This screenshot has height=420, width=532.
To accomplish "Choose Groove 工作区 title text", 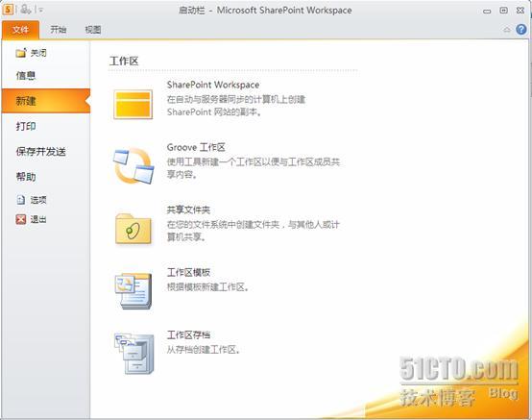I will point(196,147).
